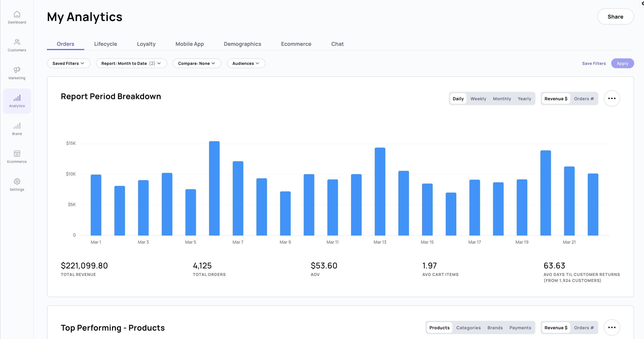Open the Settings gear icon
Image resolution: width=644 pixels, height=339 pixels.
click(17, 181)
